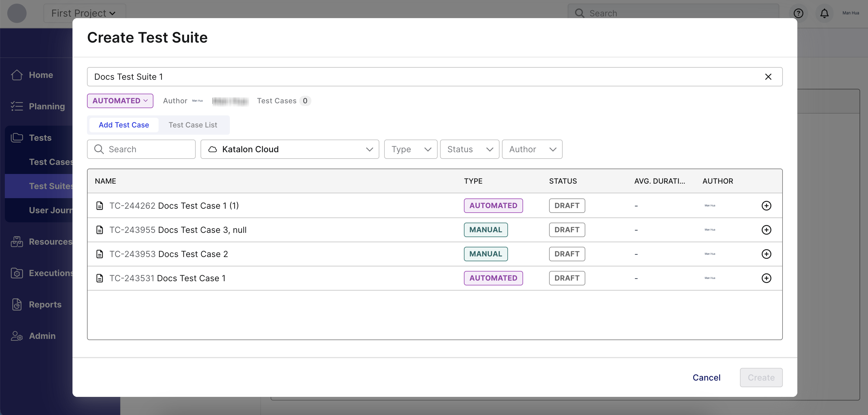868x415 pixels.
Task: Add TC-243955 Docs Test Case 3 via plus icon
Action: (766, 230)
